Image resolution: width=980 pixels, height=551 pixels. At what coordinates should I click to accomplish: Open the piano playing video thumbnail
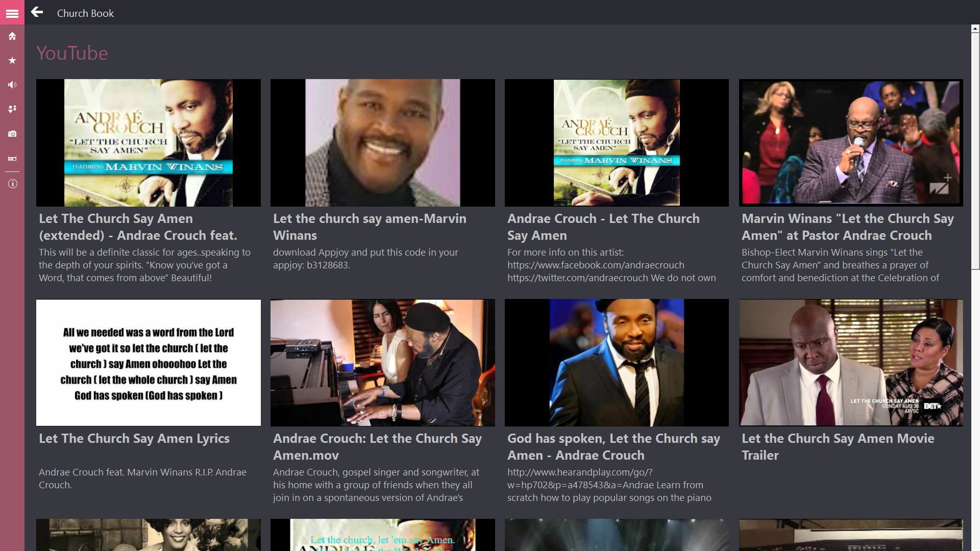coord(382,363)
